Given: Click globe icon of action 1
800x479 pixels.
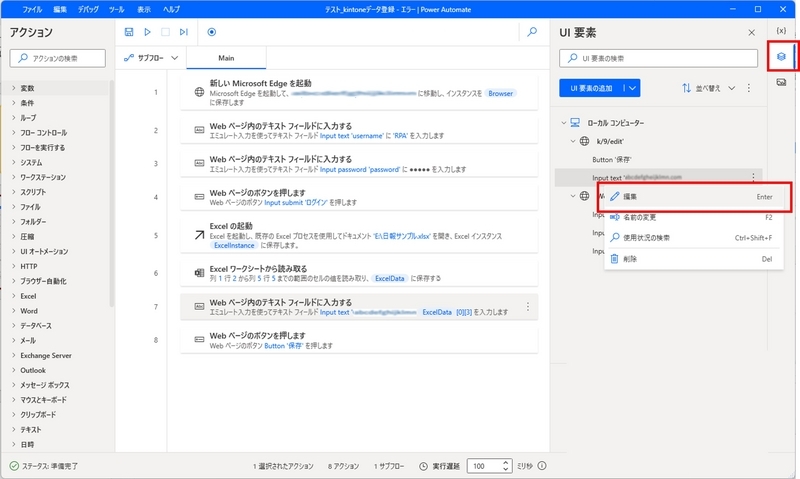Looking at the screenshot, I should (x=199, y=92).
